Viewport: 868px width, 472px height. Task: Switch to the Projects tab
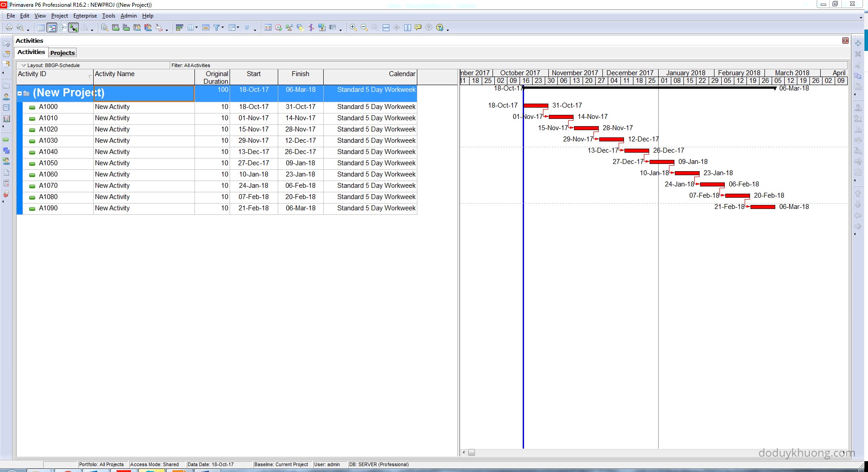click(x=63, y=53)
